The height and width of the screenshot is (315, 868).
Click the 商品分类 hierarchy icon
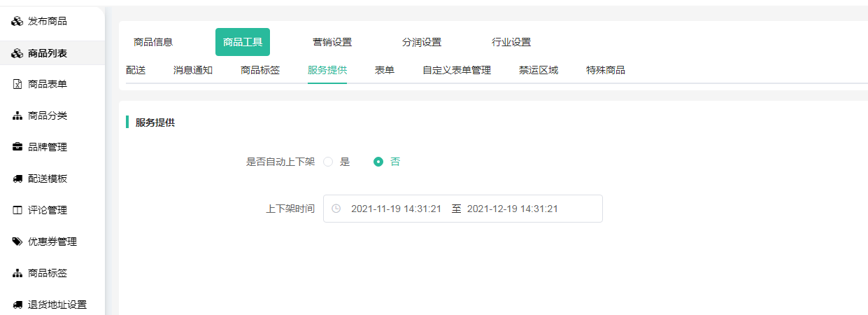click(x=17, y=116)
